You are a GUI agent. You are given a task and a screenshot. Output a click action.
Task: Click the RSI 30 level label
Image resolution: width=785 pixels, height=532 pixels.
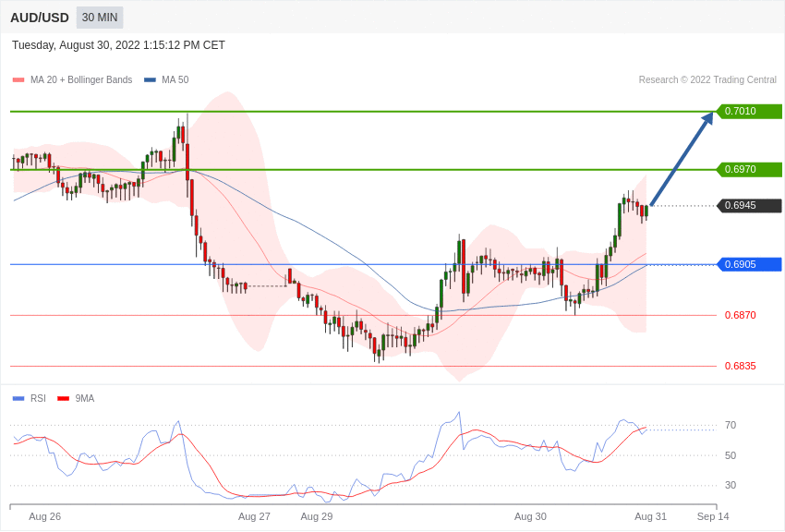[731, 486]
